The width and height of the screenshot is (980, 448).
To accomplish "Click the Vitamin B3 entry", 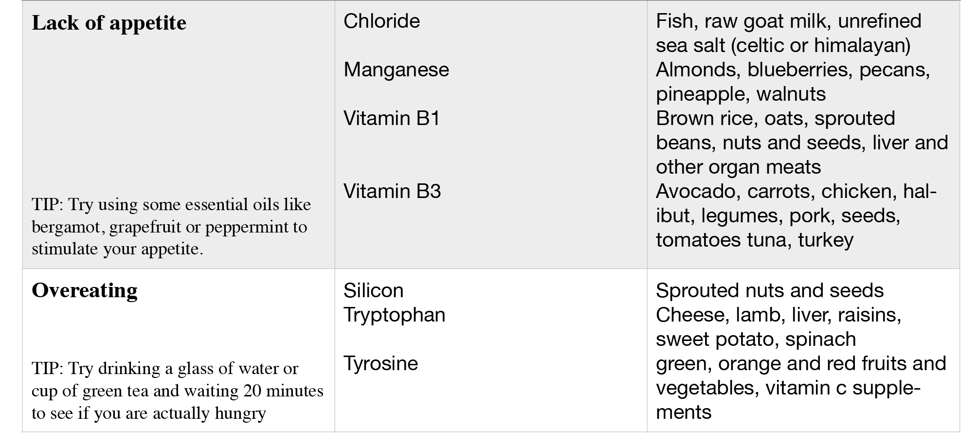I will click(392, 191).
